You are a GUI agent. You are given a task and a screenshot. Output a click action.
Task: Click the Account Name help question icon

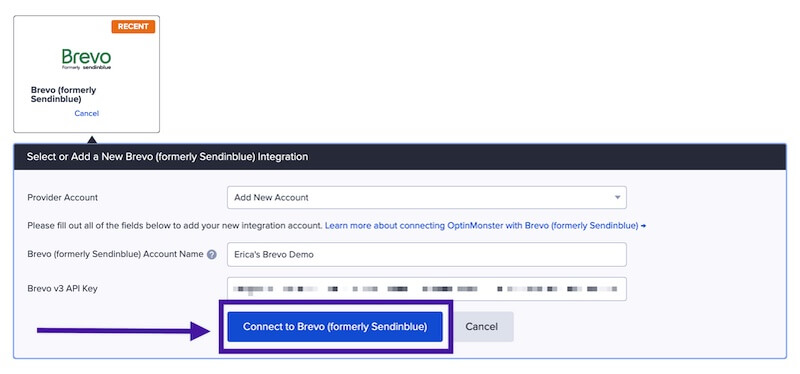[212, 255]
